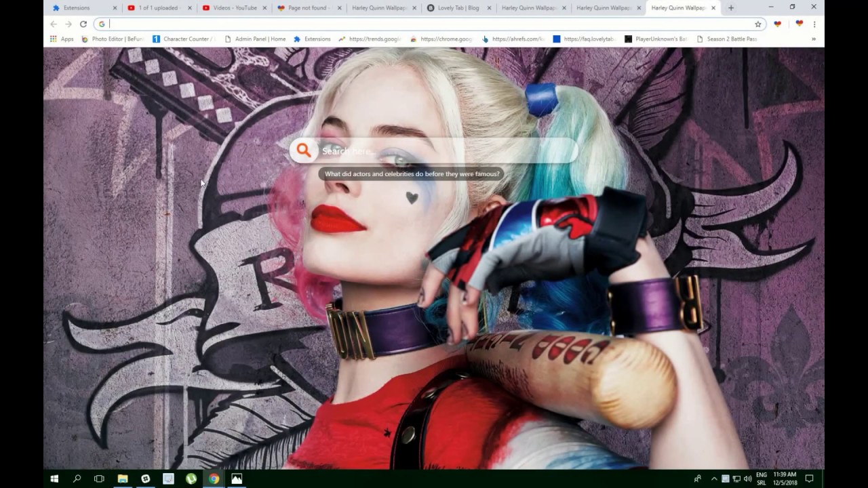868x488 pixels.
Task: Click the Chrome back arrow
Action: [x=54, y=24]
